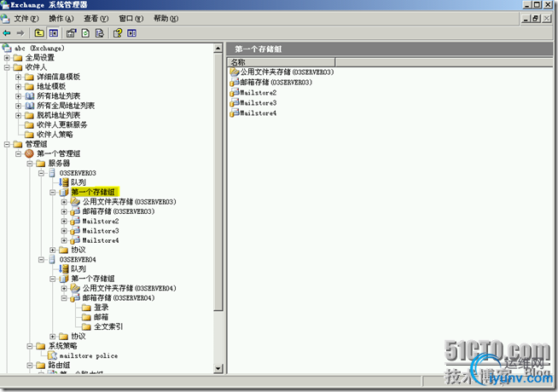The image size is (558, 392).
Task: Collapse the 系统策略 node
Action: [30, 346]
